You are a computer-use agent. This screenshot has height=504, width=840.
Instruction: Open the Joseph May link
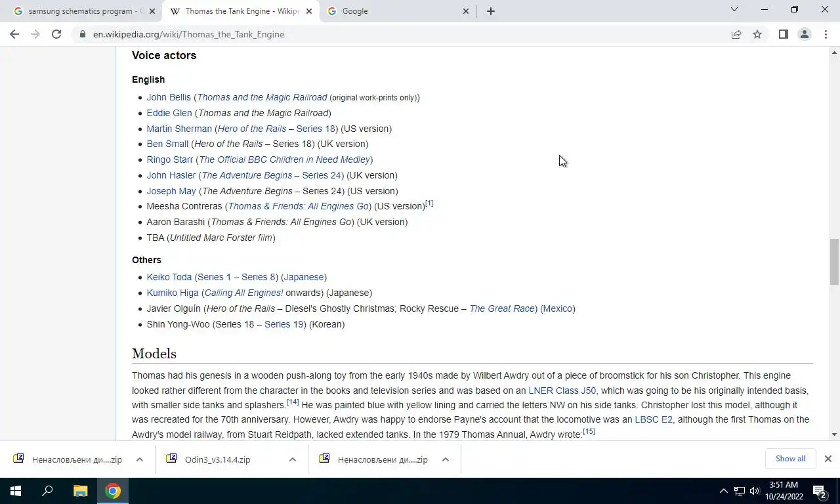[171, 191]
